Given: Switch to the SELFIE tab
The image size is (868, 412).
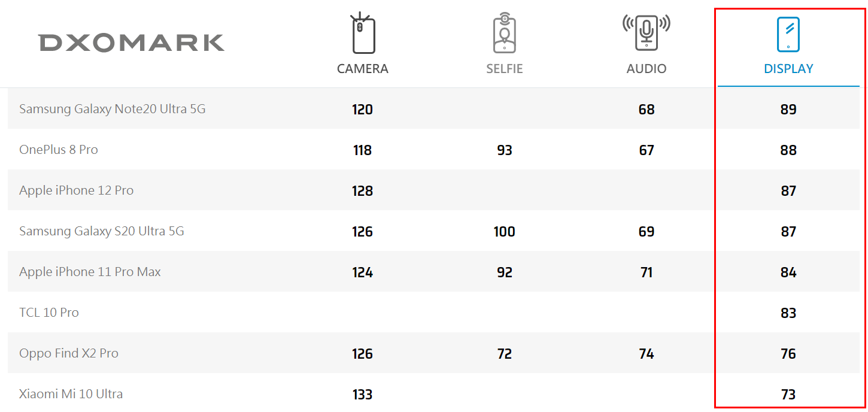Looking at the screenshot, I should [505, 69].
